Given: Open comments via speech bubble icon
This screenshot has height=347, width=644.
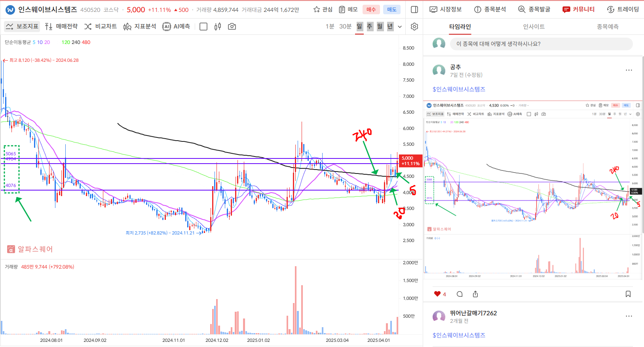Looking at the screenshot, I should [460, 294].
